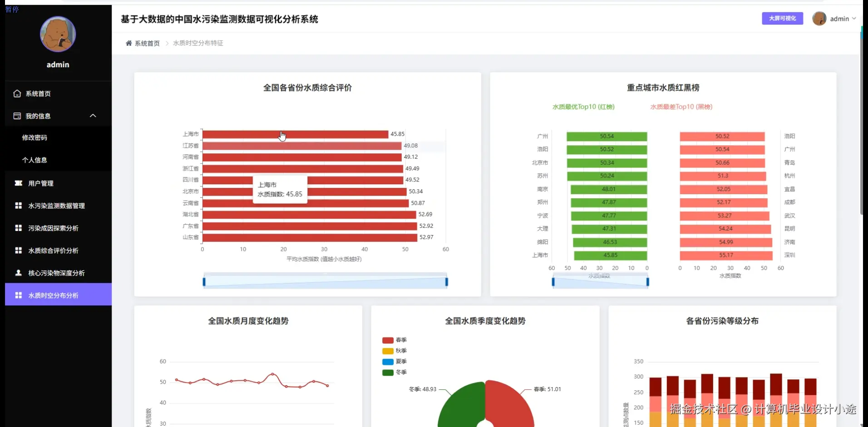Viewport: 868px width, 427px height.
Task: Click the ticket icon beside 用户管理
Action: 18,183
